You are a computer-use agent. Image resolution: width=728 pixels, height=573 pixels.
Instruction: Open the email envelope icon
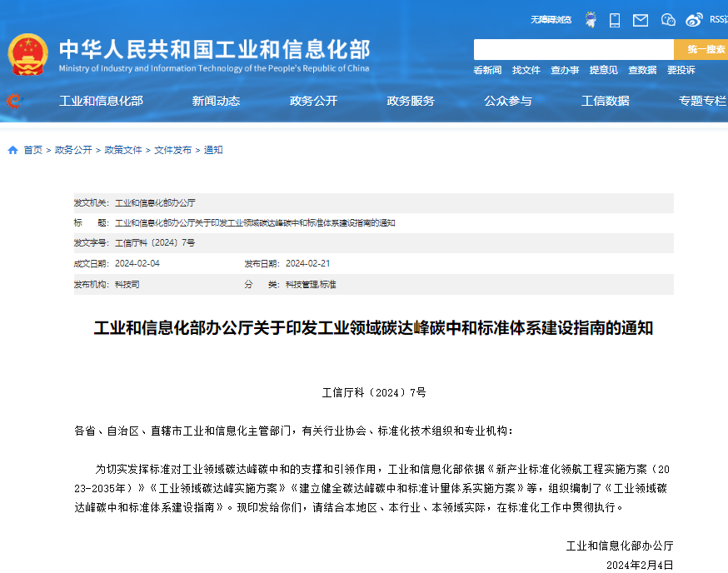[640, 19]
